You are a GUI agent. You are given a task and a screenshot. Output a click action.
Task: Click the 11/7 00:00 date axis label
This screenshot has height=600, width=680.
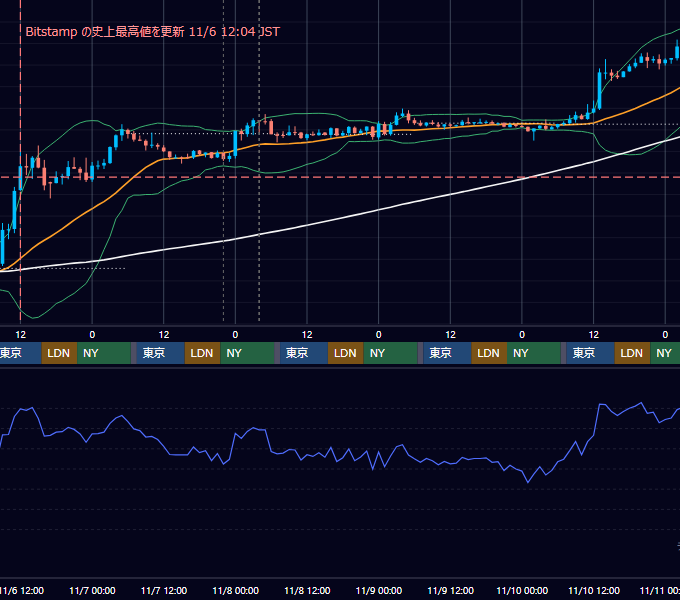pyautogui.click(x=92, y=590)
